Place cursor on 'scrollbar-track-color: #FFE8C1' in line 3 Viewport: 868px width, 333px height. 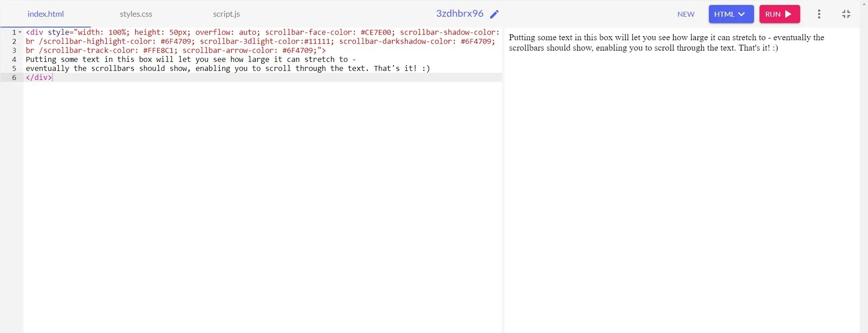point(110,50)
